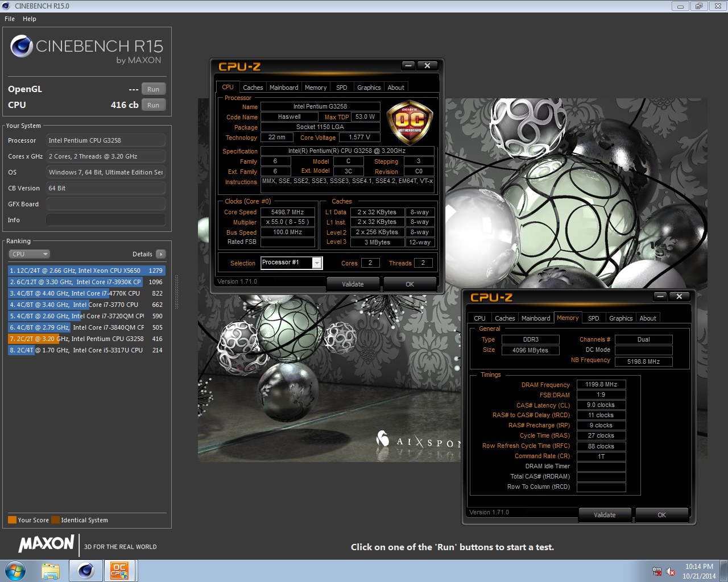Open SPD tab in upper CPU-Z window
Image resolution: width=728 pixels, height=582 pixels.
pyautogui.click(x=341, y=88)
